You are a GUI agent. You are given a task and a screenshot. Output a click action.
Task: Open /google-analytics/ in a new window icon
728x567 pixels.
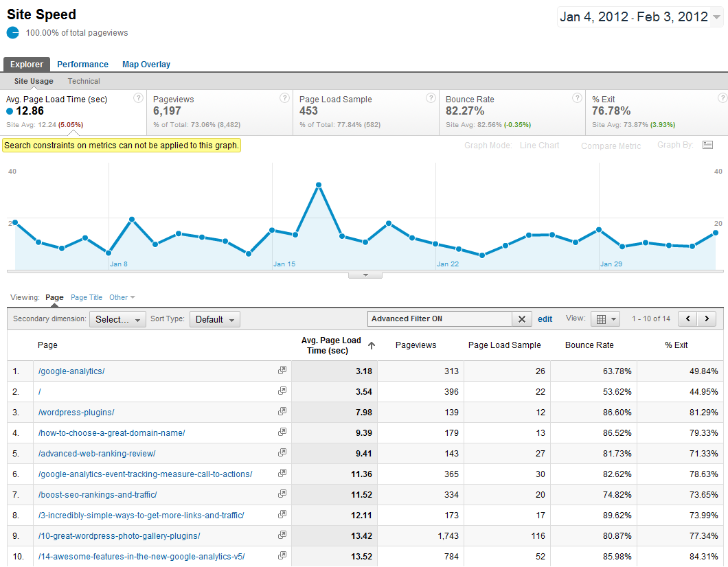tap(282, 369)
